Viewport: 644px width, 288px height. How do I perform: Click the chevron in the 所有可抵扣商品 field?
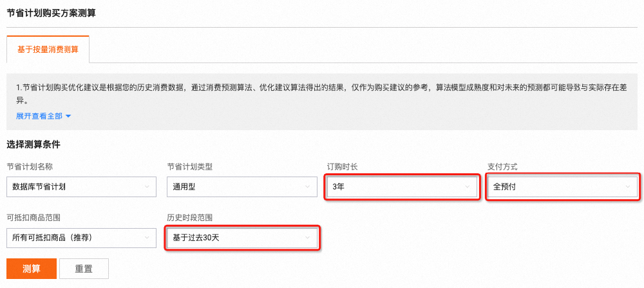(147, 238)
